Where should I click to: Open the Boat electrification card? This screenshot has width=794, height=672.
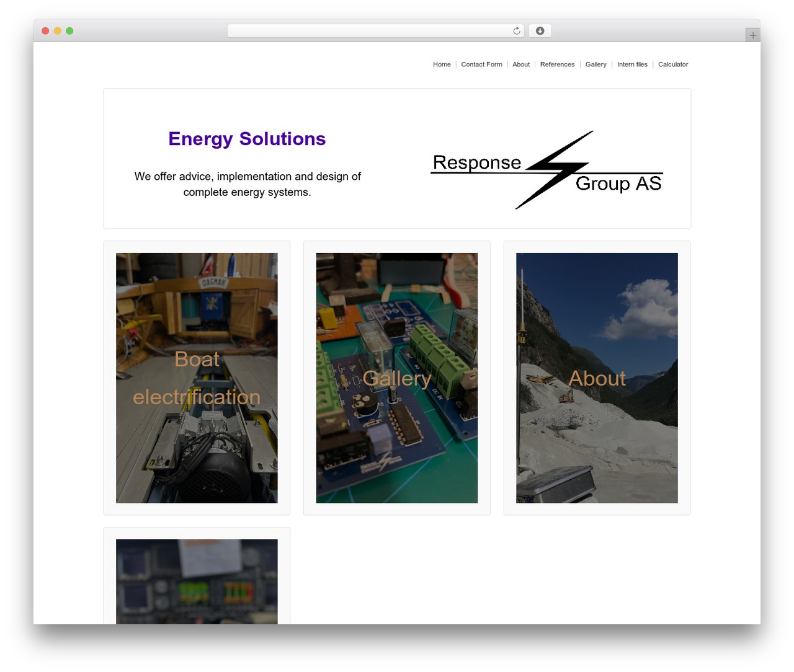[197, 378]
